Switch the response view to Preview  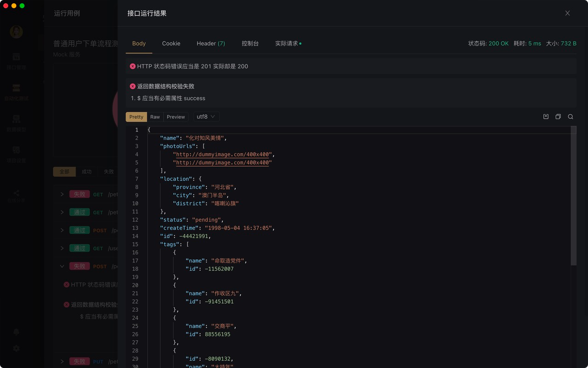(176, 117)
